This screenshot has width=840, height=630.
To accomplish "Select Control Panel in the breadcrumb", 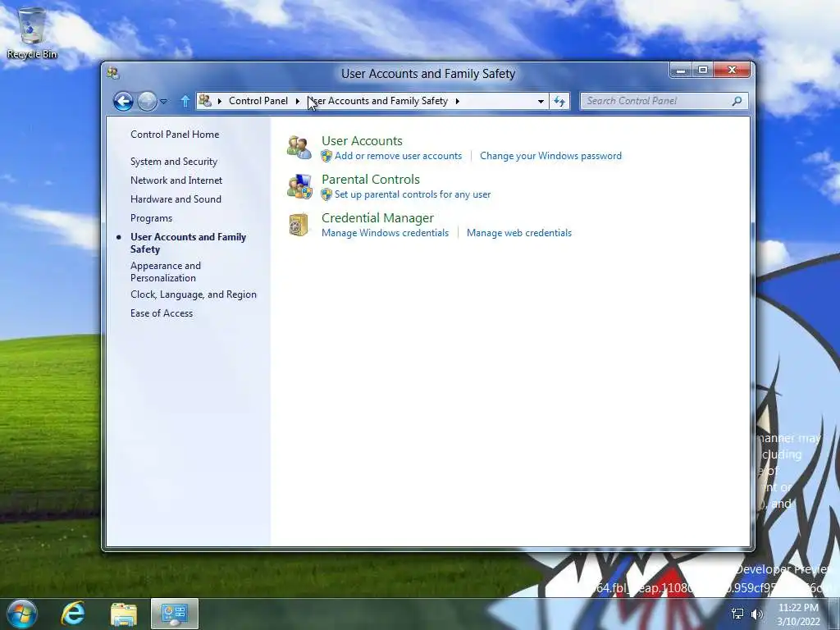I will tap(258, 101).
